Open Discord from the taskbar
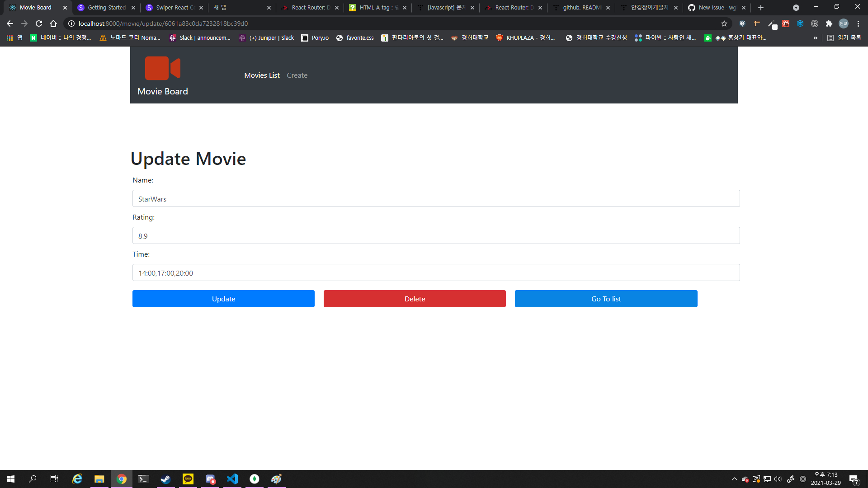The height and width of the screenshot is (488, 868). pyautogui.click(x=210, y=479)
